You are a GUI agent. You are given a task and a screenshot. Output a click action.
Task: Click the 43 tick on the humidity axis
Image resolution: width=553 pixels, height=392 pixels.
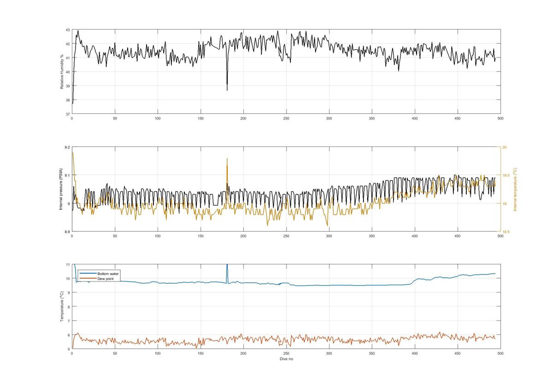point(68,30)
